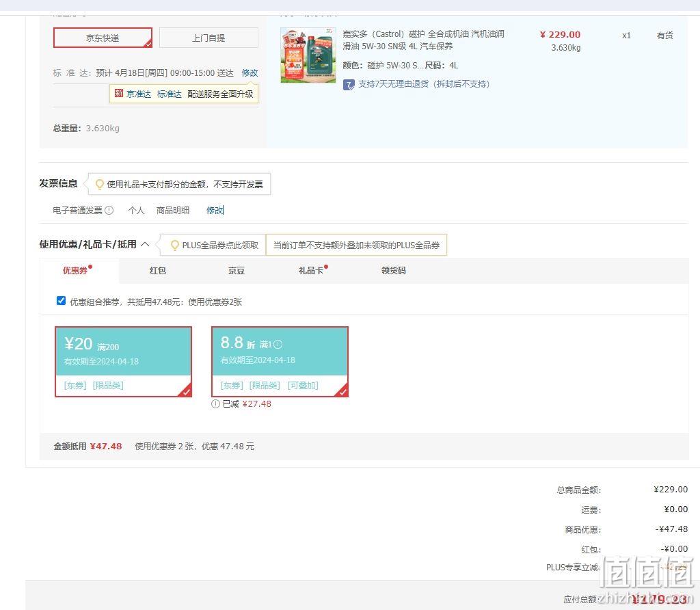Click 总重量 3.630kg text
700x610 pixels.
tap(86, 128)
